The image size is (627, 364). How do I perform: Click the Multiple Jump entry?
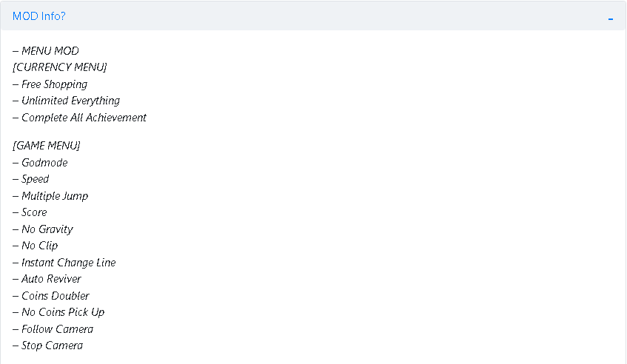coord(50,196)
